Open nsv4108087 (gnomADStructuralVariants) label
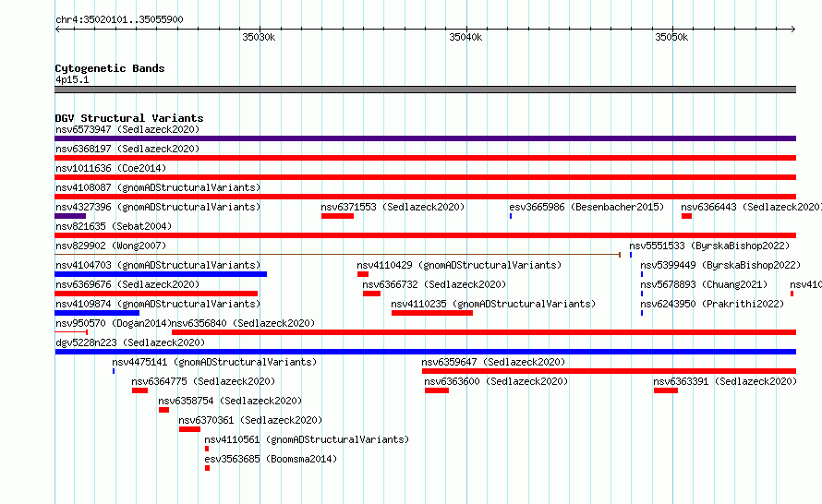Image resolution: width=822 pixels, height=504 pixels. pyautogui.click(x=158, y=187)
